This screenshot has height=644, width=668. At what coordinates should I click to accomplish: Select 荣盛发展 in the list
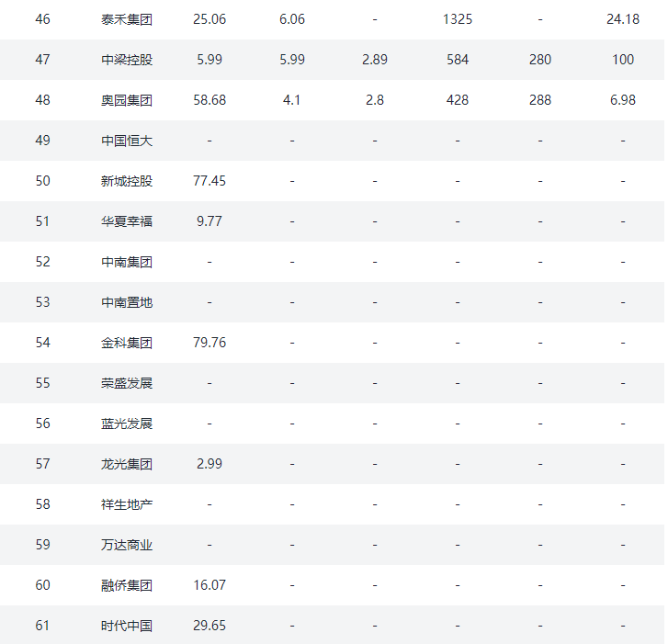click(x=127, y=383)
